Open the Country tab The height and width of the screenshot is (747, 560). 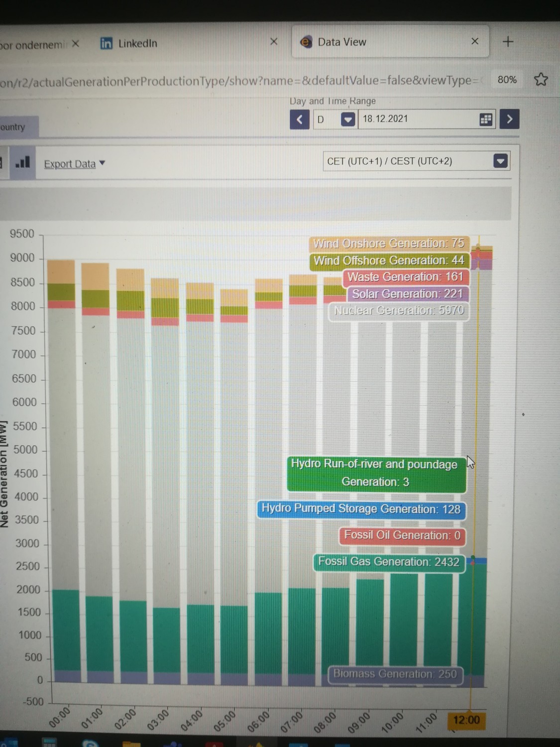tap(14, 127)
